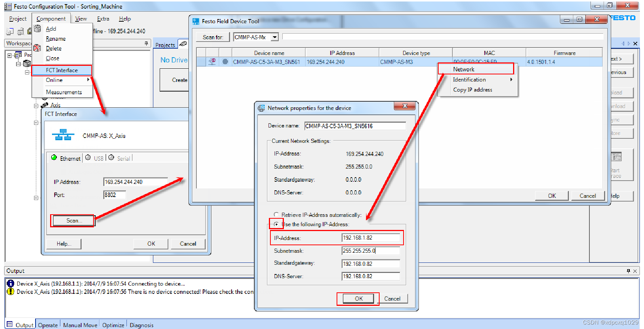Select Use the following IP-Address option
Image resolution: width=644 pixels, height=329 pixels.
pyautogui.click(x=276, y=224)
